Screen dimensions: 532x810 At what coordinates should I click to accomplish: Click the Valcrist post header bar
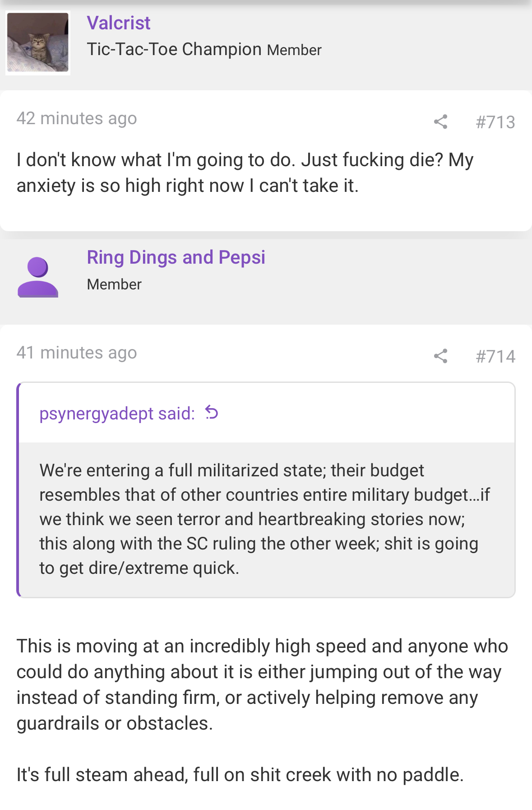click(x=266, y=44)
